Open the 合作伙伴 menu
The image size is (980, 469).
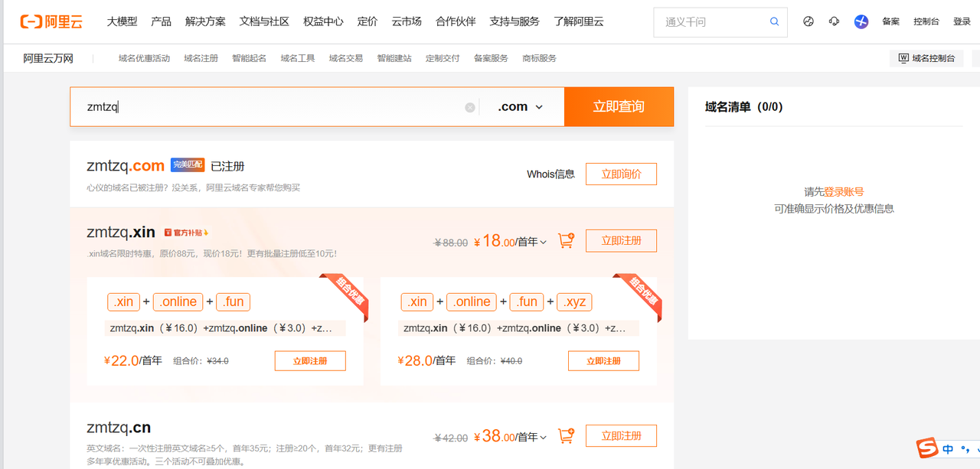(456, 21)
